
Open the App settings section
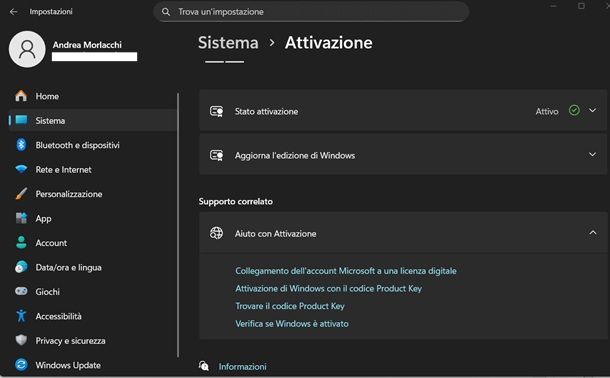pos(93,218)
